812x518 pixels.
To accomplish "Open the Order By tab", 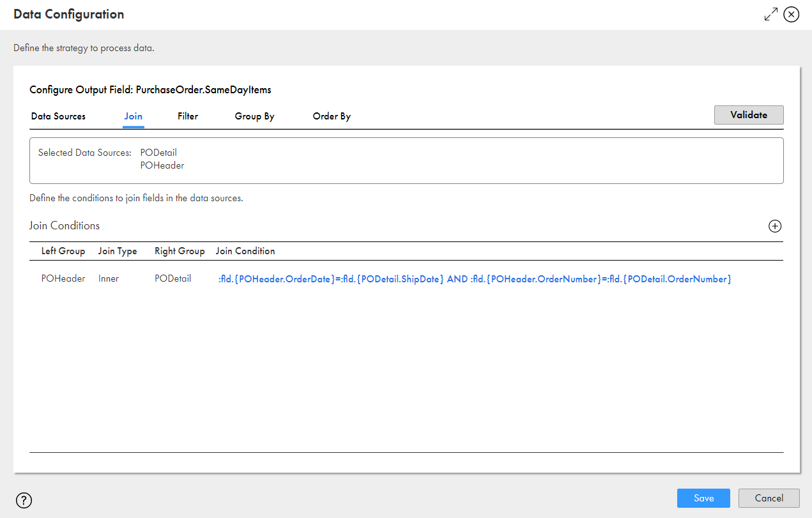I will click(332, 116).
